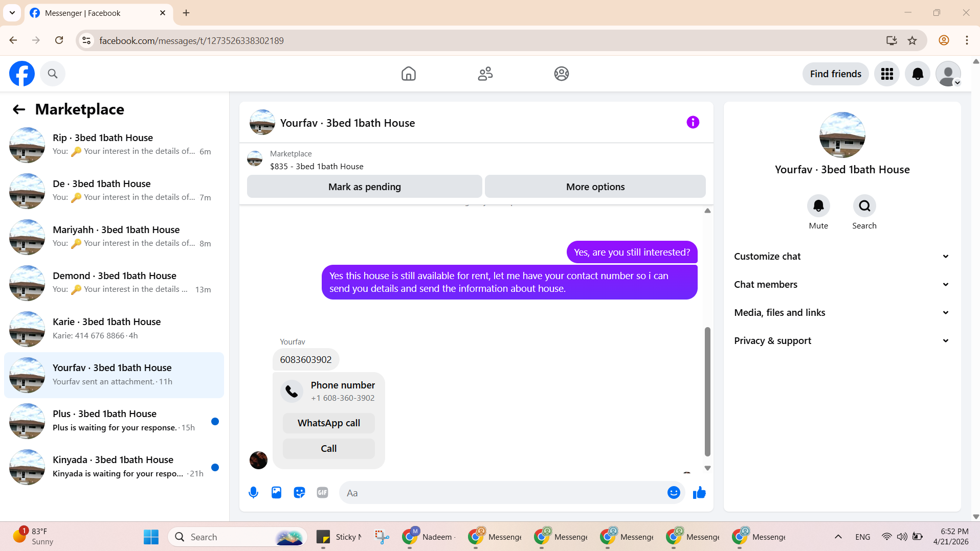
Task: Reload the page
Action: 59,40
